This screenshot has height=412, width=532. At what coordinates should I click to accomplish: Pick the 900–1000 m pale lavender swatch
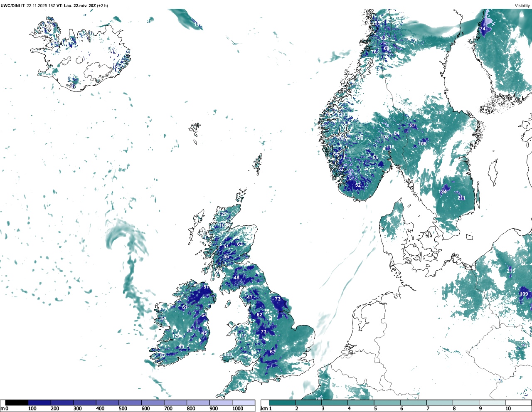click(x=221, y=402)
